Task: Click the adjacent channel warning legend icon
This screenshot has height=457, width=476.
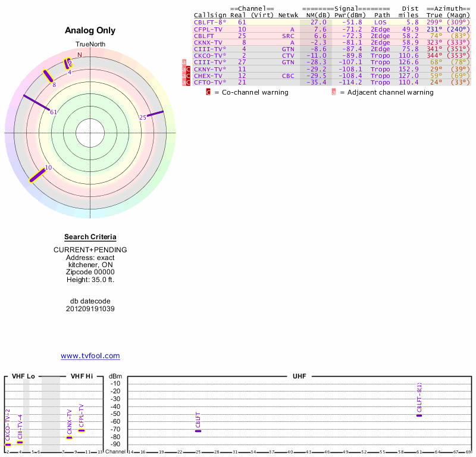Action: point(334,92)
